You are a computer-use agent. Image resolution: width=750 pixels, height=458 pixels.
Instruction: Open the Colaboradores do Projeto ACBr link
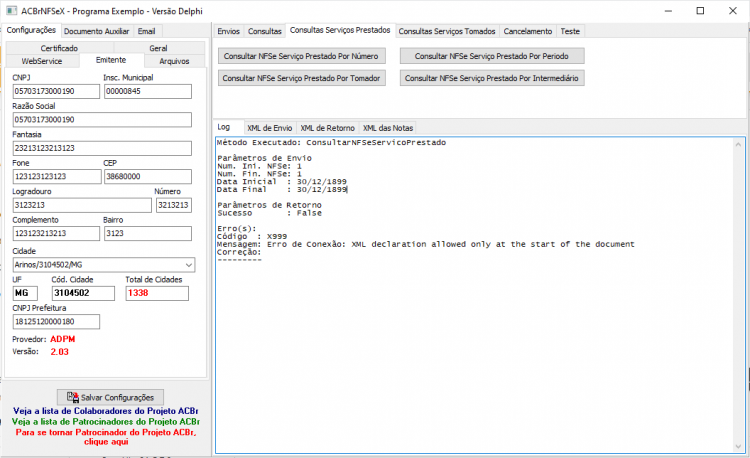[106, 411]
